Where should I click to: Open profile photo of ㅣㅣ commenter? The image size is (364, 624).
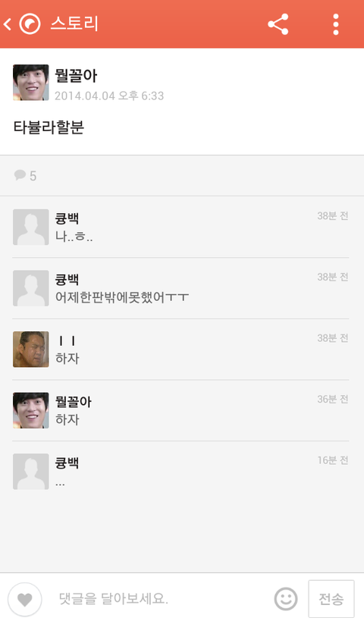(30, 350)
